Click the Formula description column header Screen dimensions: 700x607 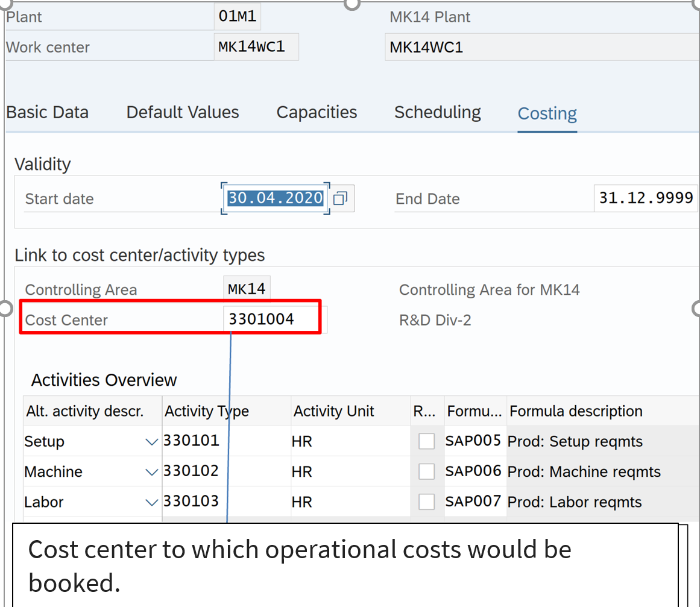576,411
